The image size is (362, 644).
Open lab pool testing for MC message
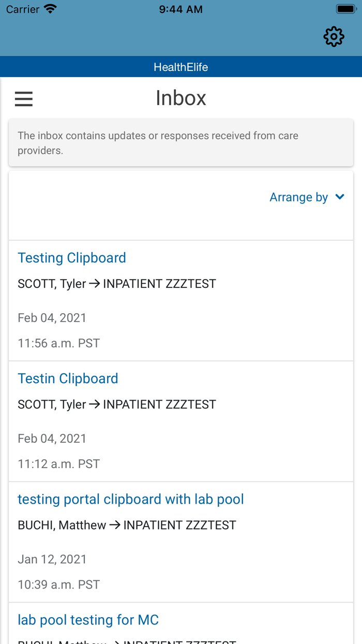click(88, 620)
